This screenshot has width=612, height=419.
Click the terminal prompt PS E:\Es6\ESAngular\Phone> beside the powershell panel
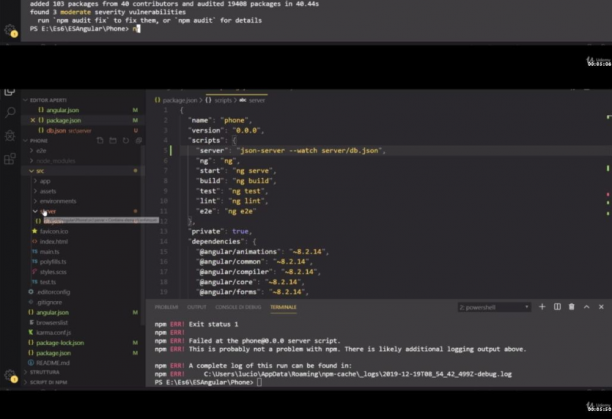coord(204,383)
